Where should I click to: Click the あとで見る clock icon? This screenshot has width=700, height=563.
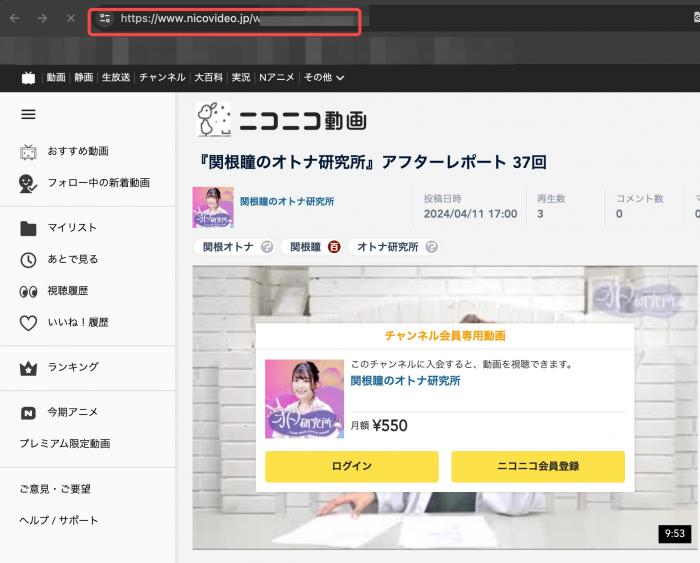pos(28,260)
